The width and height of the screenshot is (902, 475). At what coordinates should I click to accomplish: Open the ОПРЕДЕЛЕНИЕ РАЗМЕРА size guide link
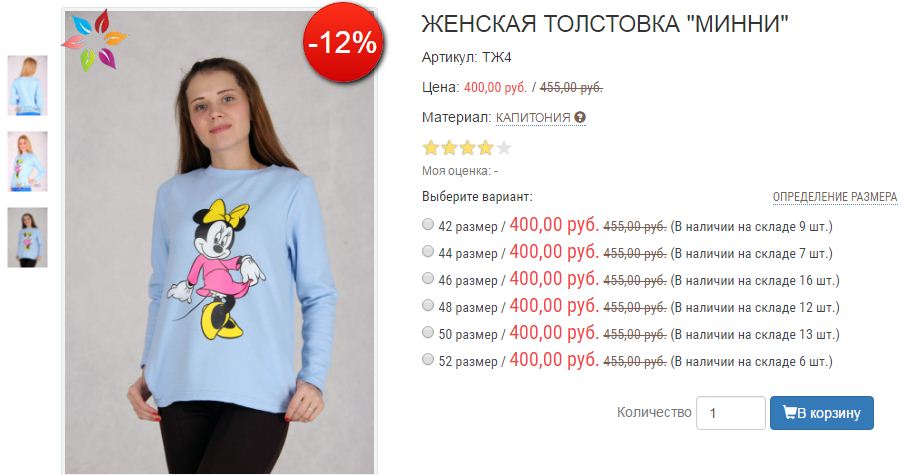click(835, 197)
